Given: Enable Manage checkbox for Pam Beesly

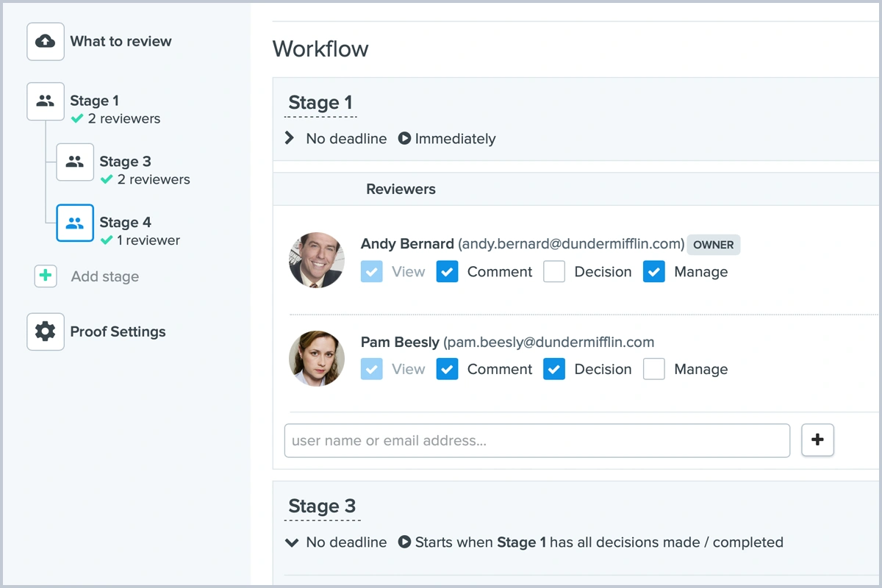Looking at the screenshot, I should coord(653,369).
